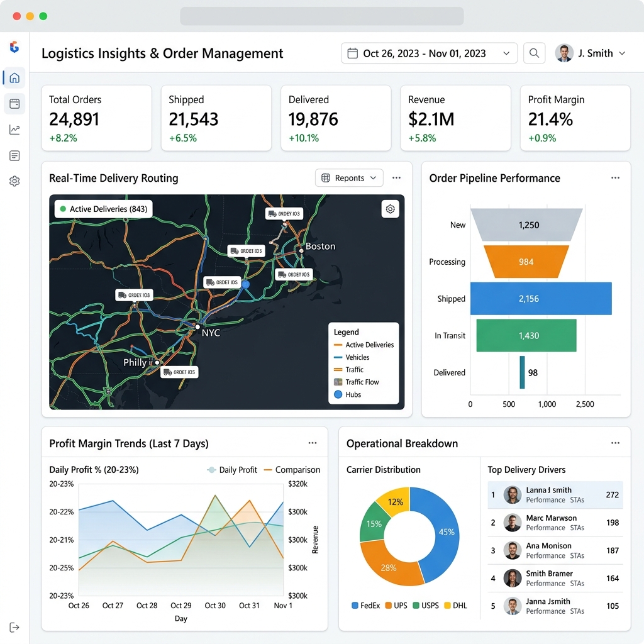Toggle USPS in carrier legend
The width and height of the screenshot is (644, 644).
[426, 606]
